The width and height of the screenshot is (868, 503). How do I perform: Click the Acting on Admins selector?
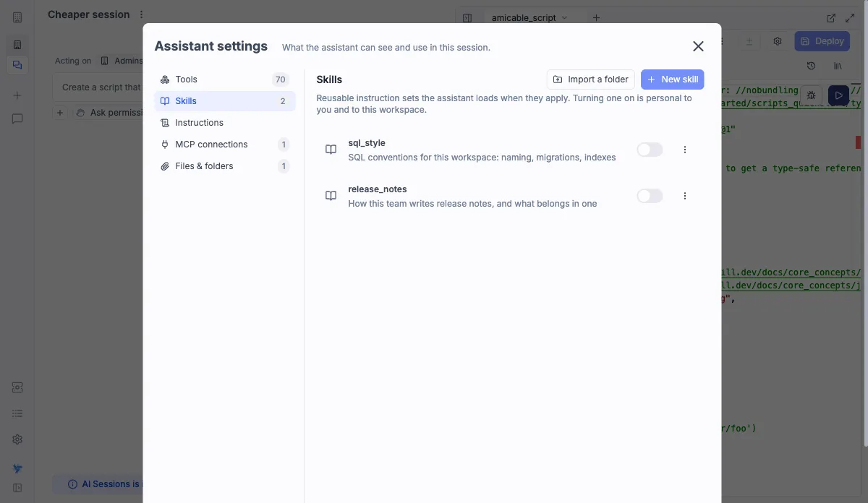(121, 61)
